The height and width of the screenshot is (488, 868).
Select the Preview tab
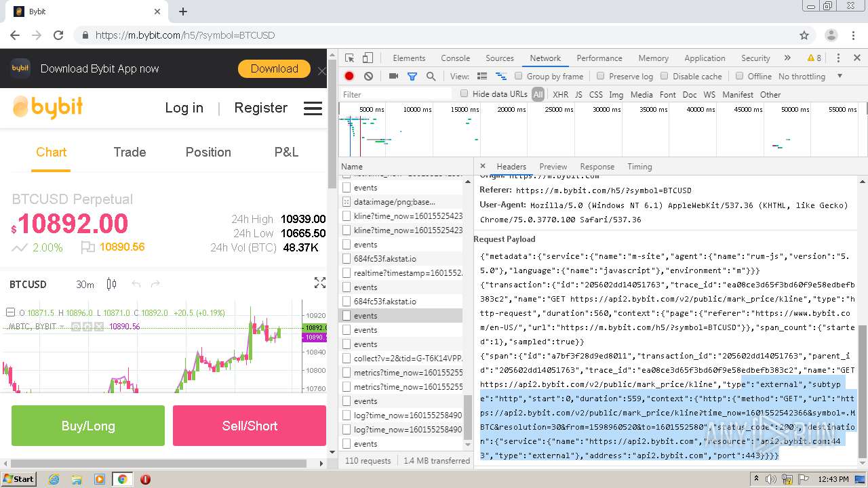553,167
